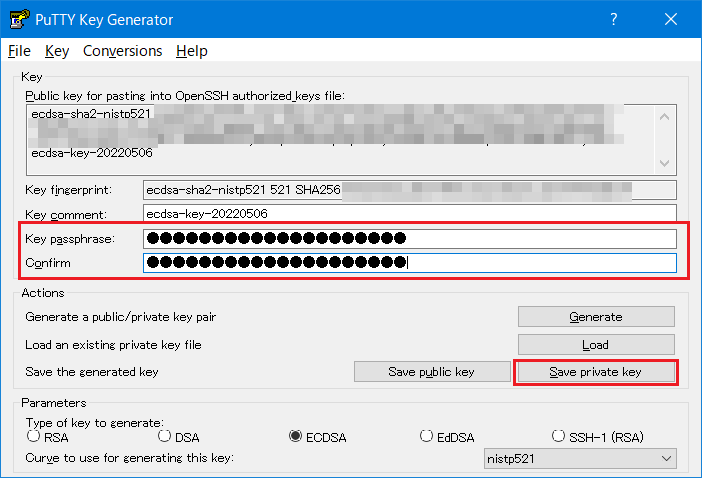Select the RSA key type
Image resolution: width=702 pixels, height=478 pixels.
click(33, 436)
